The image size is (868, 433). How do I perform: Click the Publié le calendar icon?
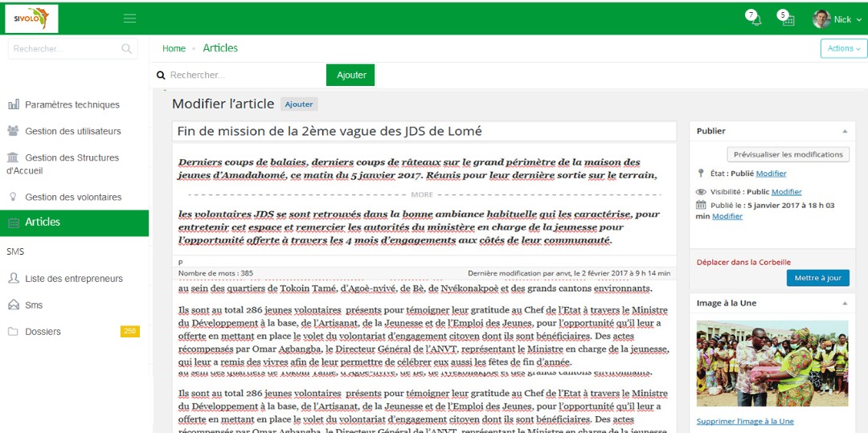click(701, 205)
